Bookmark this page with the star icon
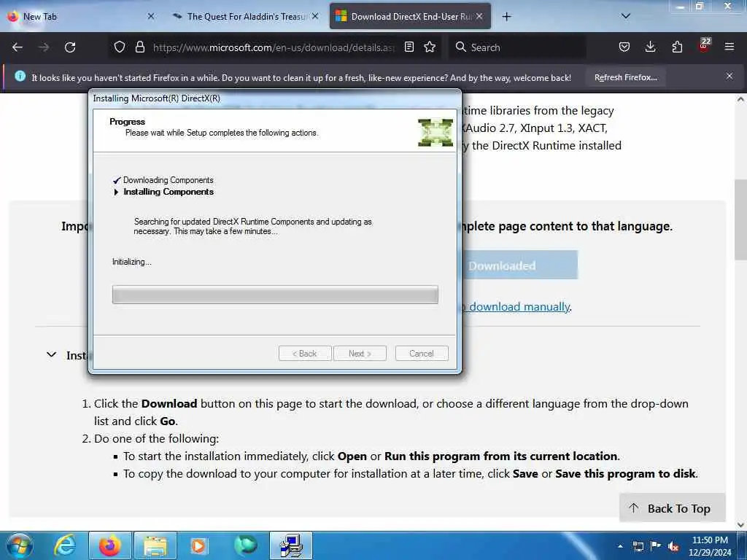The height and width of the screenshot is (560, 747). tap(430, 47)
